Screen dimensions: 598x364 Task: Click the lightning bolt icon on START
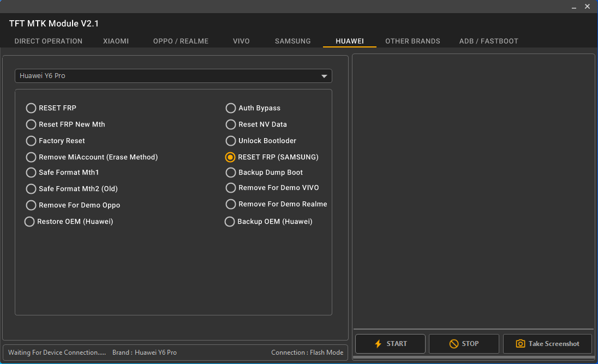[x=378, y=344]
